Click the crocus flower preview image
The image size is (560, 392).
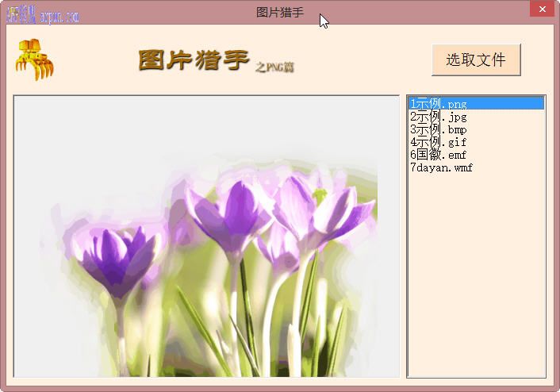click(206, 236)
